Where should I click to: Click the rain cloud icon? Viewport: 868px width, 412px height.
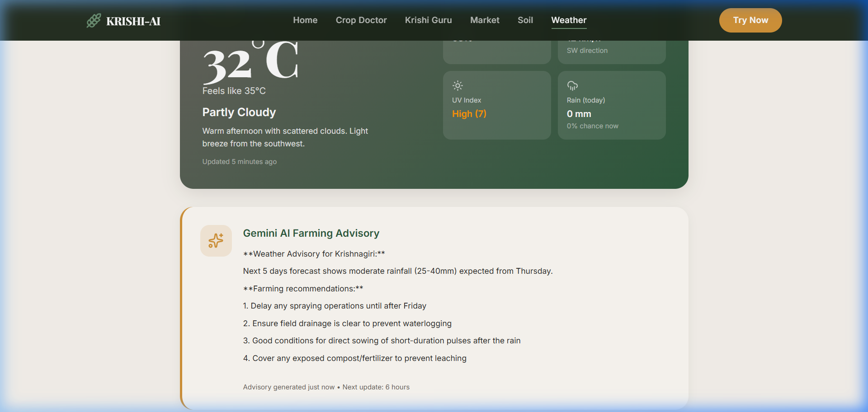tap(572, 85)
